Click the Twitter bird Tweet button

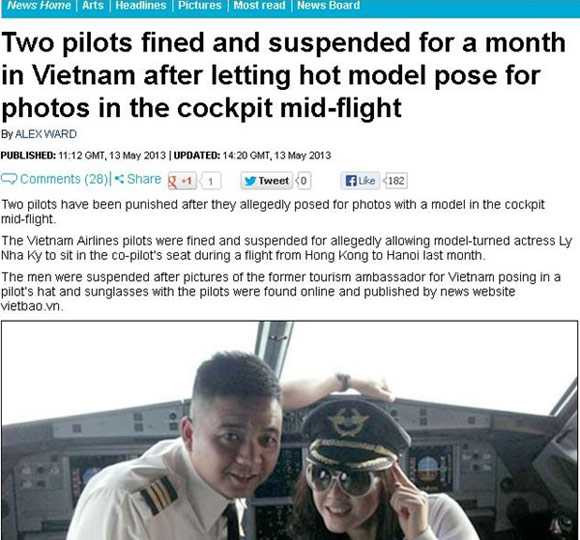click(x=266, y=181)
